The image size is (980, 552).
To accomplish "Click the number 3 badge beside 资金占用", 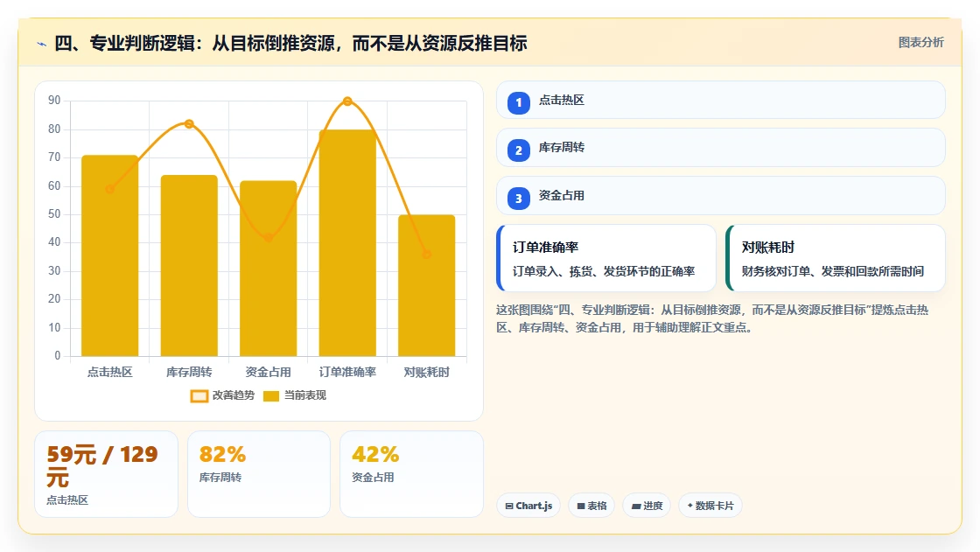I will (x=519, y=199).
